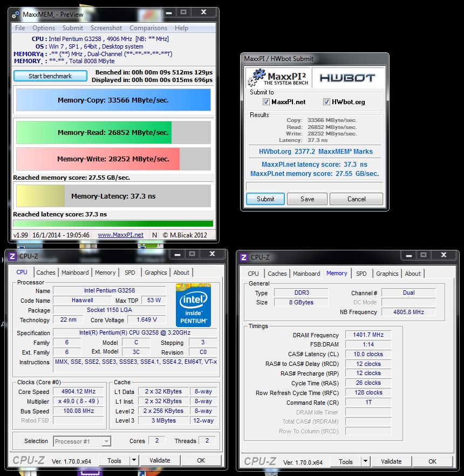Switch to Caches tab in right CPU-Z window
This screenshot has height=476, width=464.
[277, 274]
